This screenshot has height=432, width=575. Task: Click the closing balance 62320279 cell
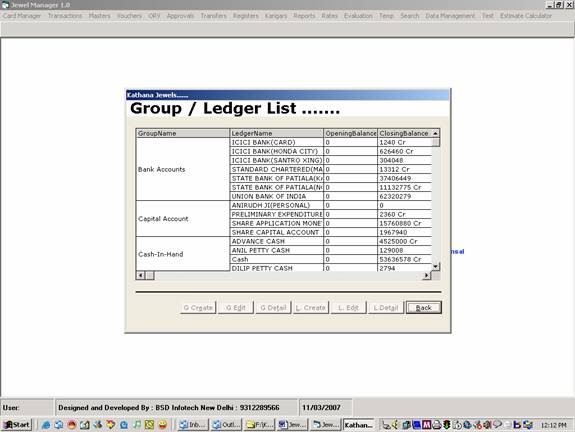404,196
